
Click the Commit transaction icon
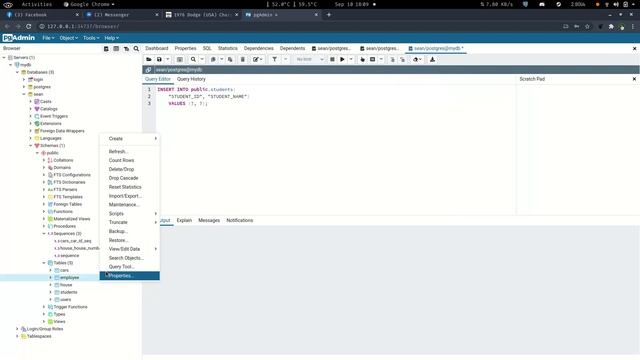(x=392, y=60)
